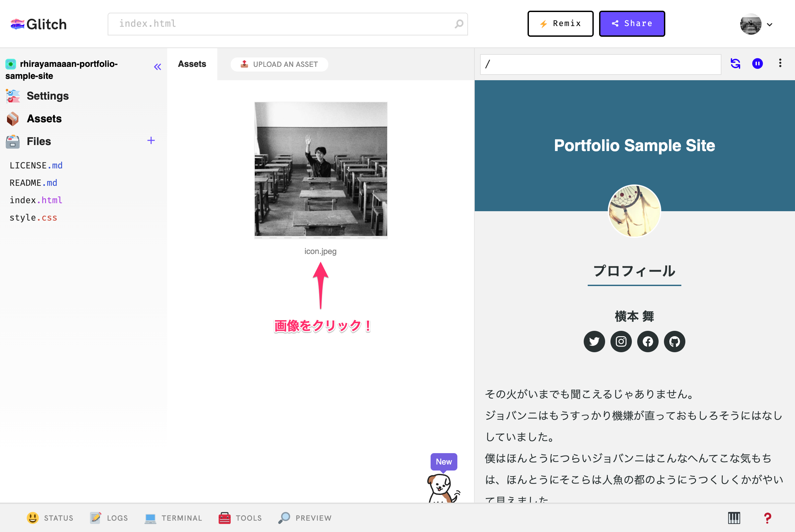Open README.md file
Screen dimensions: 795x532
(x=33, y=183)
